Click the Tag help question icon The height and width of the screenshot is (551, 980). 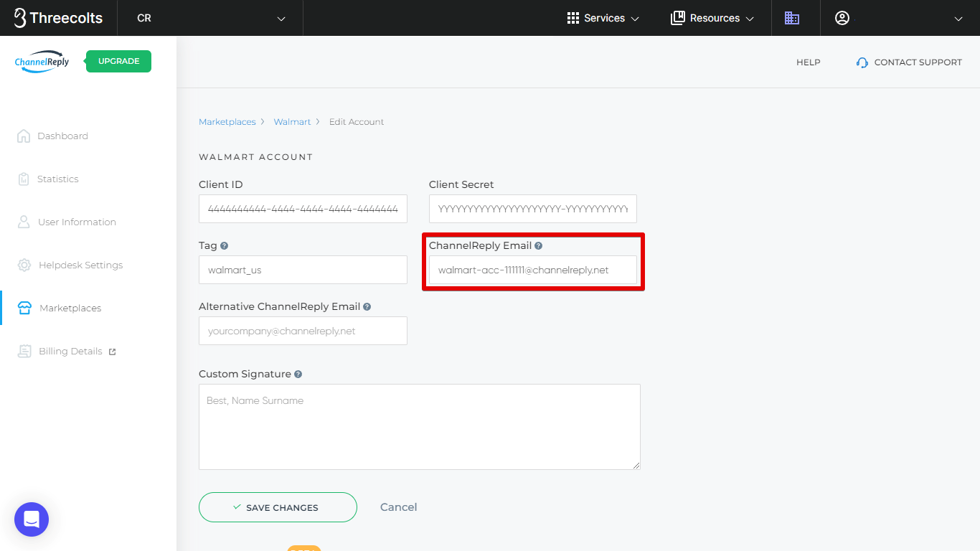point(224,245)
